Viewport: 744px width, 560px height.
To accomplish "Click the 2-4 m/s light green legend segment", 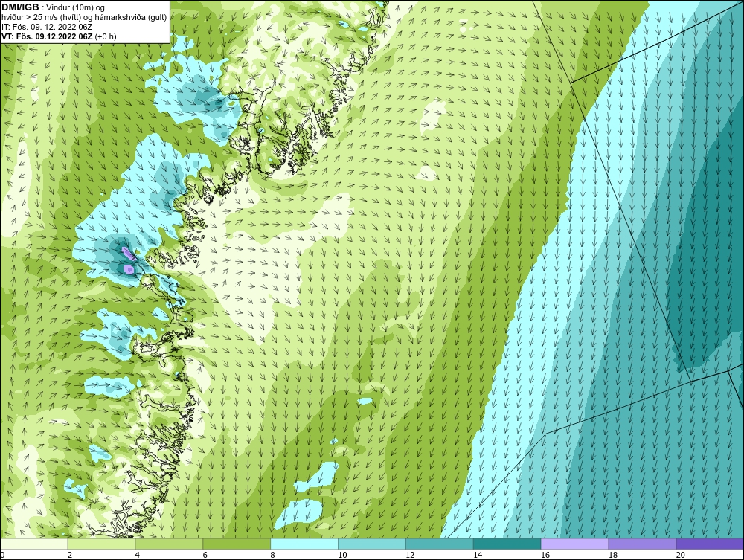I will click(x=101, y=544).
